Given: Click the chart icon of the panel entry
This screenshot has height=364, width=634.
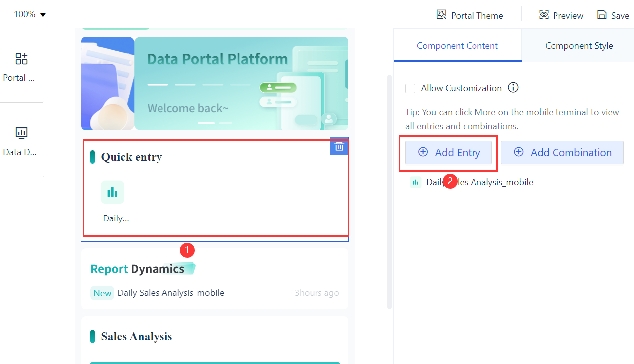Looking at the screenshot, I should (x=415, y=182).
